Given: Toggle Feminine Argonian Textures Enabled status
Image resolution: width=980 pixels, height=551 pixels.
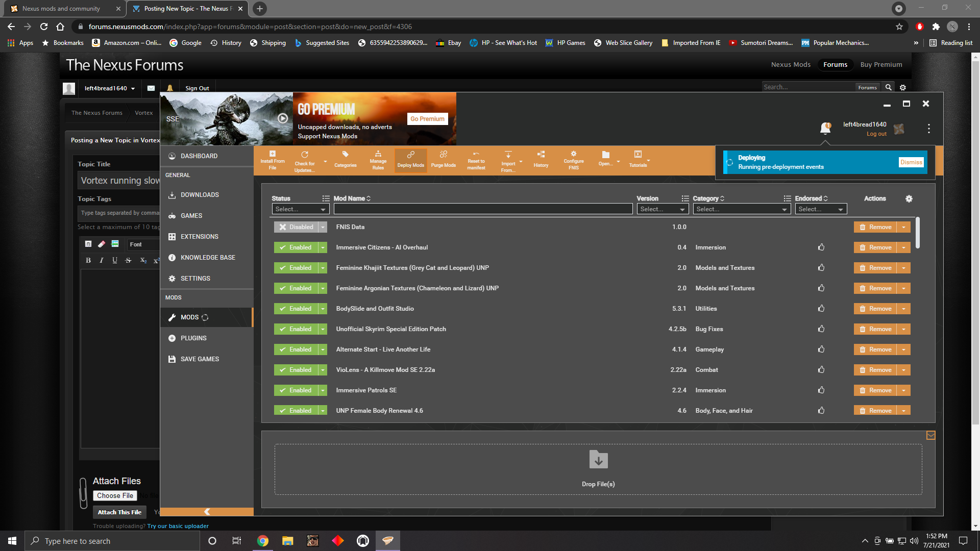Looking at the screenshot, I should (x=296, y=288).
